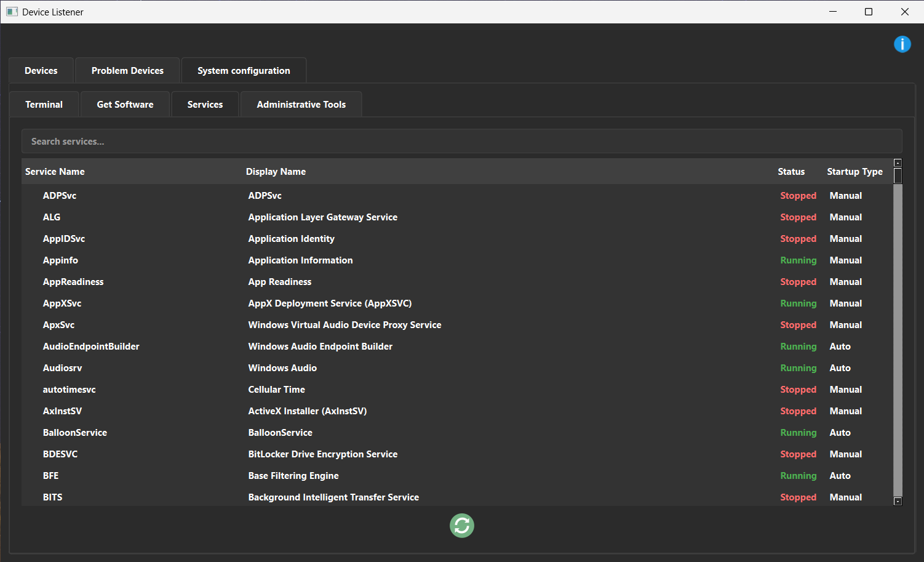Select the System configuration tab
This screenshot has height=562, width=924.
tap(244, 71)
